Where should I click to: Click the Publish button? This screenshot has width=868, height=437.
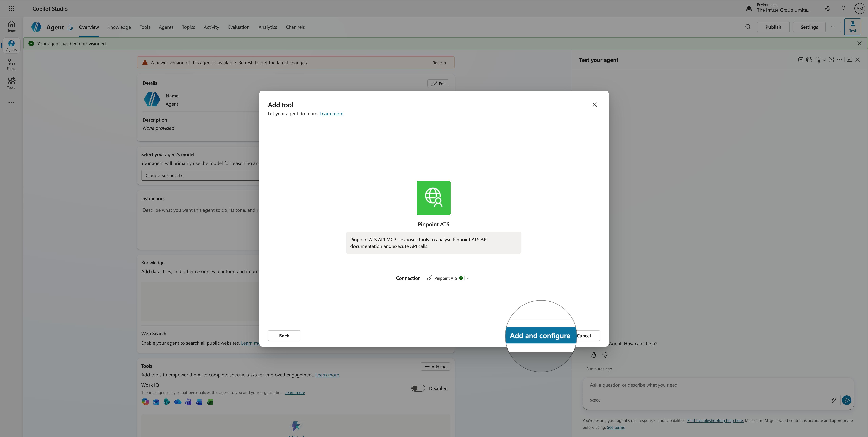click(773, 27)
